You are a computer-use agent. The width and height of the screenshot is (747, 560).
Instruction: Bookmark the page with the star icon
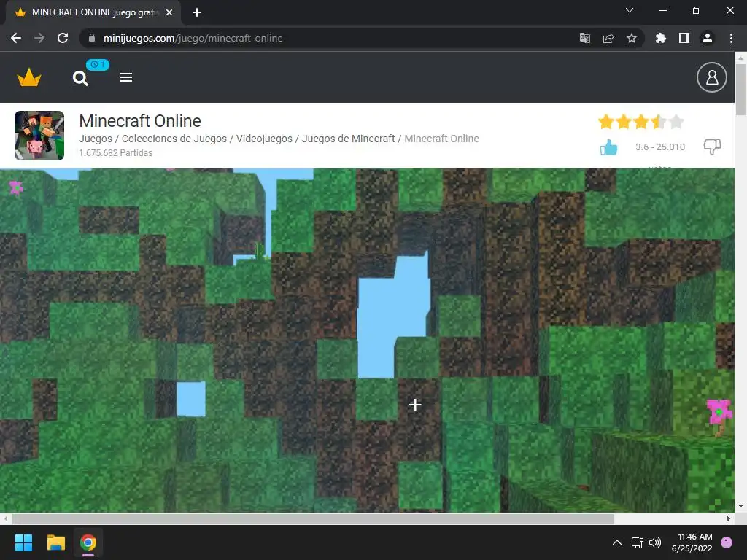(x=631, y=38)
